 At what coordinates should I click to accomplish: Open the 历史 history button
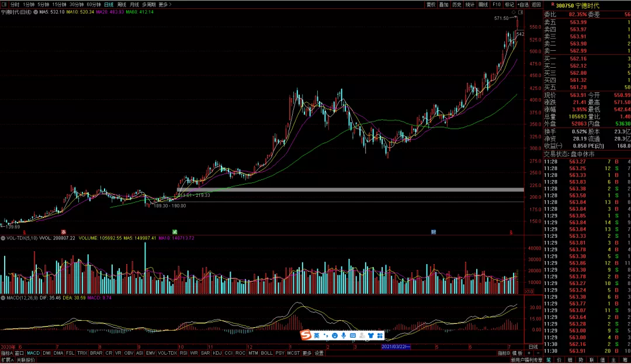[457, 5]
